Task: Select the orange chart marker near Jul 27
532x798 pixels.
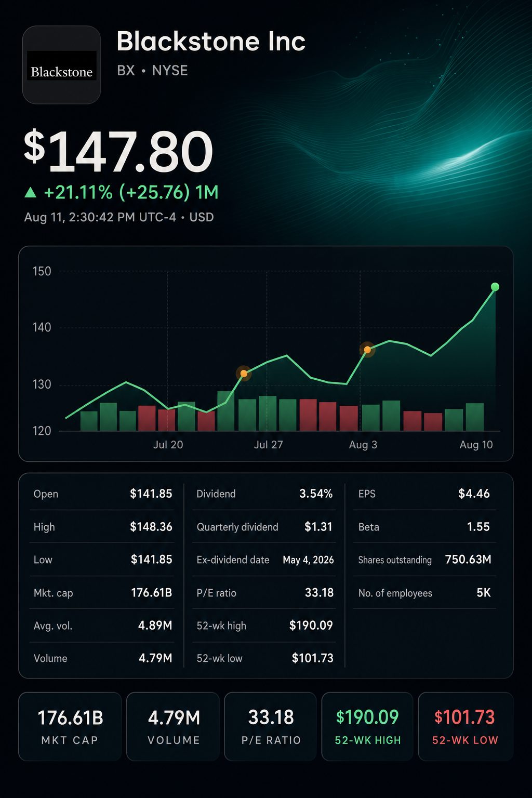Action: coord(244,373)
